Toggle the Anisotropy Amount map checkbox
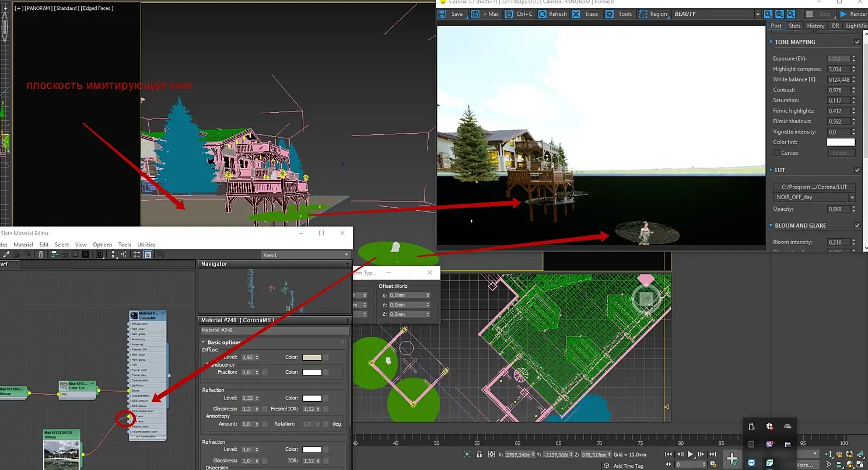868x470 pixels. [264, 424]
